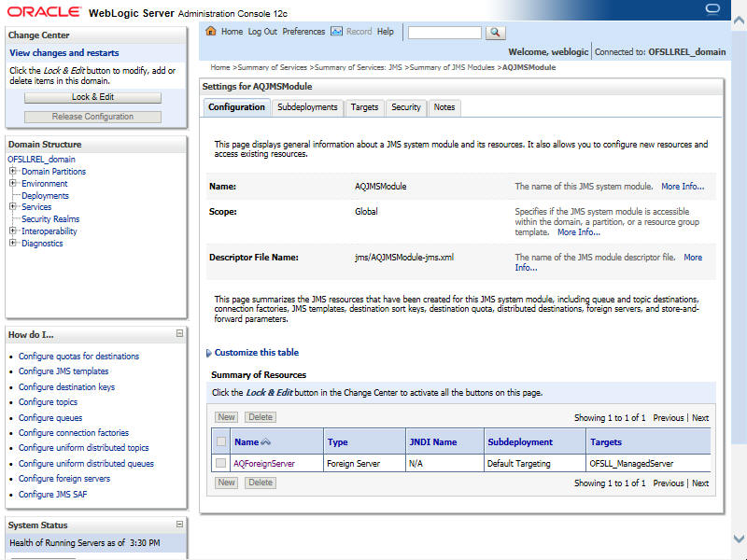Screen dimensions: 747x560
Task: Collapse the How do I panel
Action: [x=179, y=334]
